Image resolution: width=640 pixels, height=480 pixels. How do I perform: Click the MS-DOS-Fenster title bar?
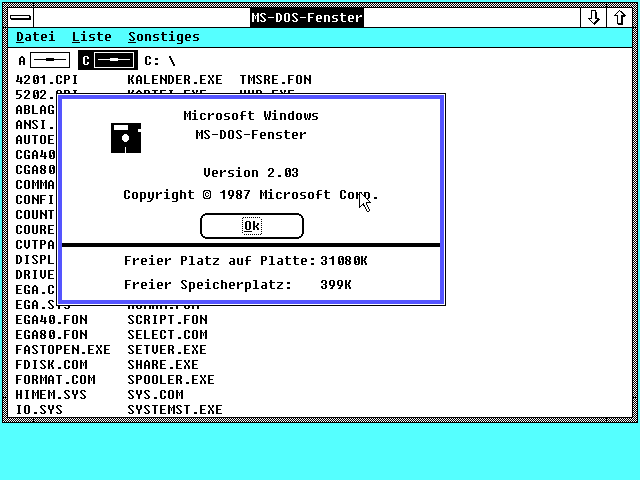[x=307, y=18]
